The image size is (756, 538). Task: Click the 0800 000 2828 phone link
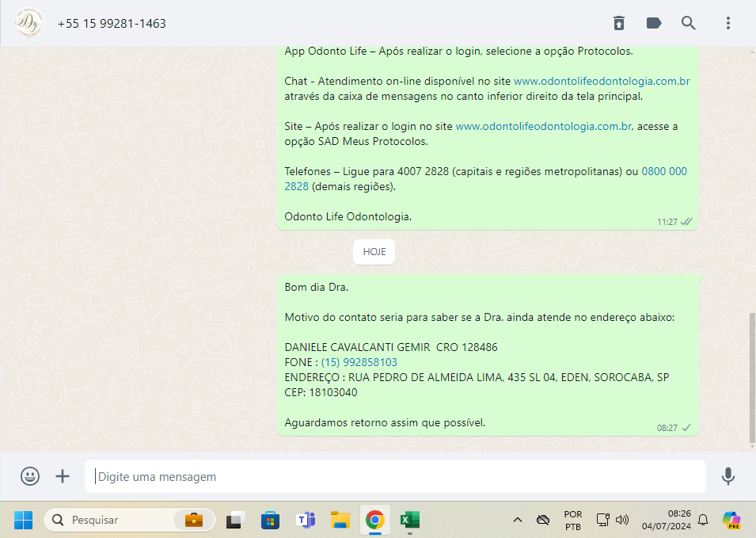click(664, 171)
